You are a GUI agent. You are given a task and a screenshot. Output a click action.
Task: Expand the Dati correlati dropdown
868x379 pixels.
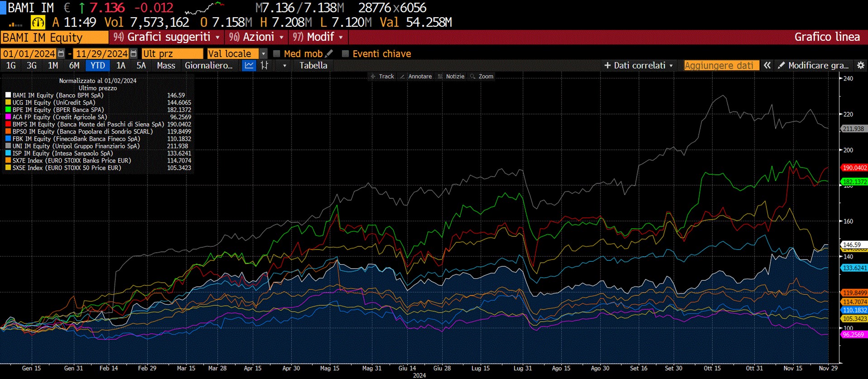[639, 65]
